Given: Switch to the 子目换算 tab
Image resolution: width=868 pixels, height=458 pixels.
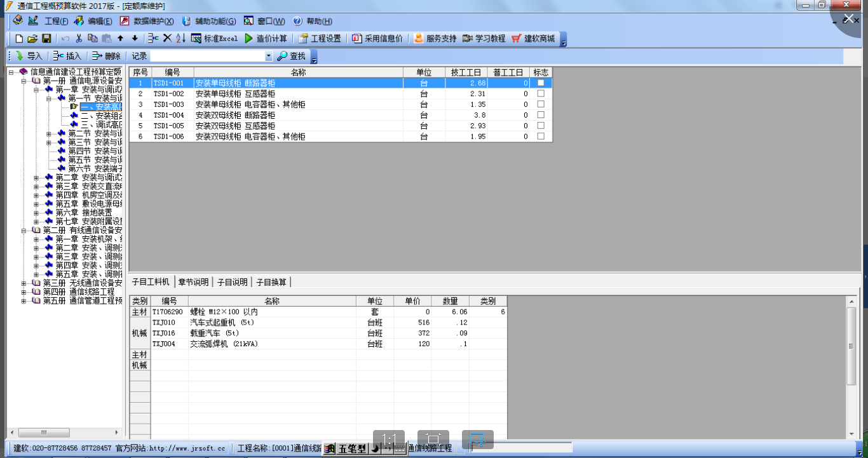Looking at the screenshot, I should pos(271,282).
